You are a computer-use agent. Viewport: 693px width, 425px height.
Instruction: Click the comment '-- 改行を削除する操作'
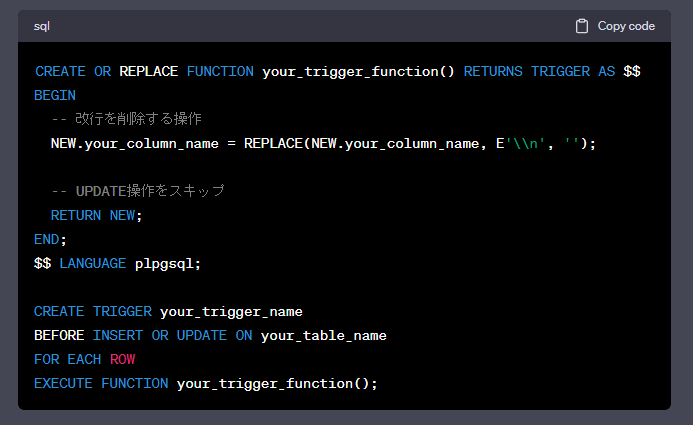coord(126,119)
